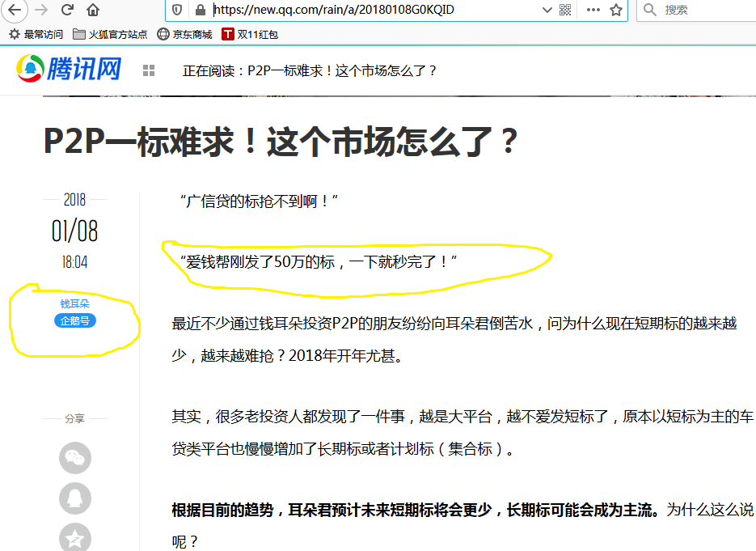Click paragraph starting 最近不少通过钱耳朵投资P2P
Viewport: 756px width, 551px height.
coord(454,339)
